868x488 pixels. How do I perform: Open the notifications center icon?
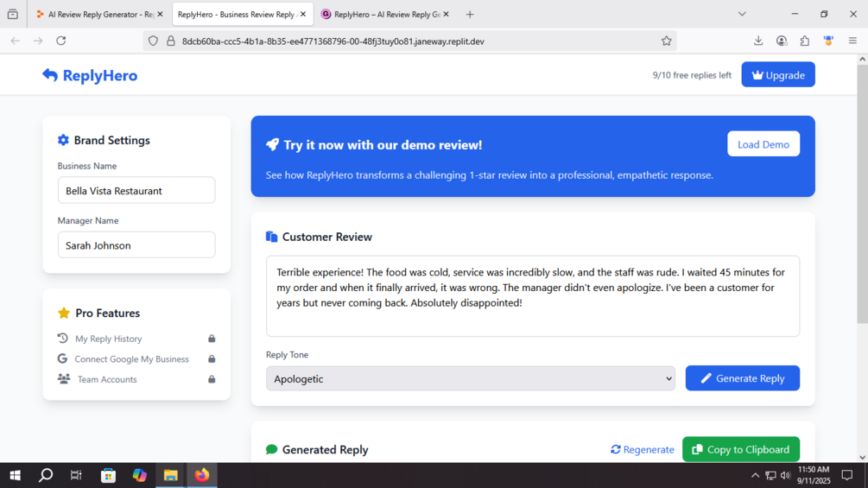(847, 475)
